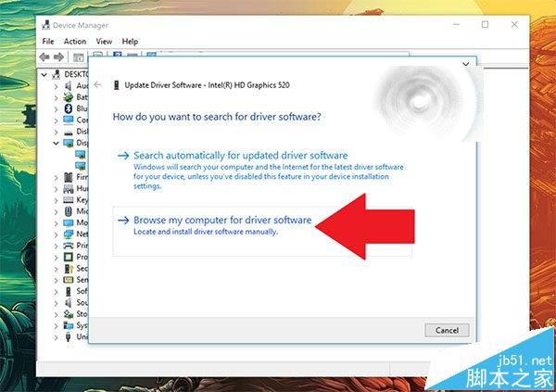Click the chevron atop the driver dialog
The width and height of the screenshot is (556, 392).
[x=466, y=64]
